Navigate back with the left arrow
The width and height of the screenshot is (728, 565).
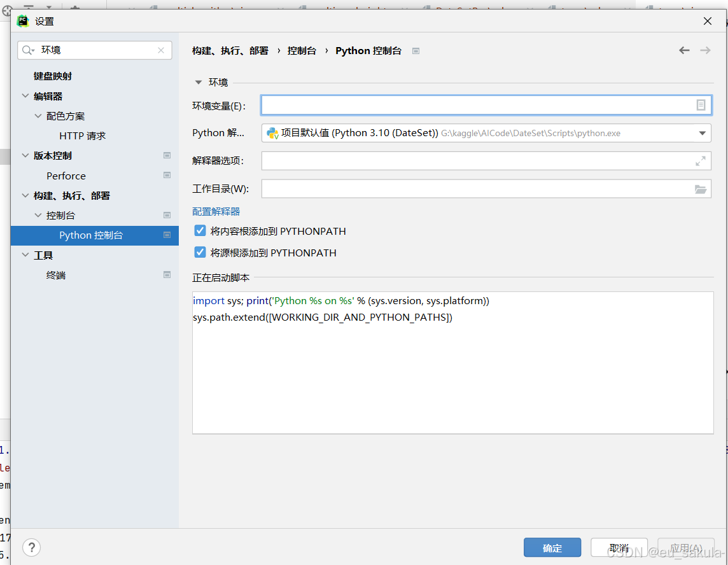pos(684,50)
